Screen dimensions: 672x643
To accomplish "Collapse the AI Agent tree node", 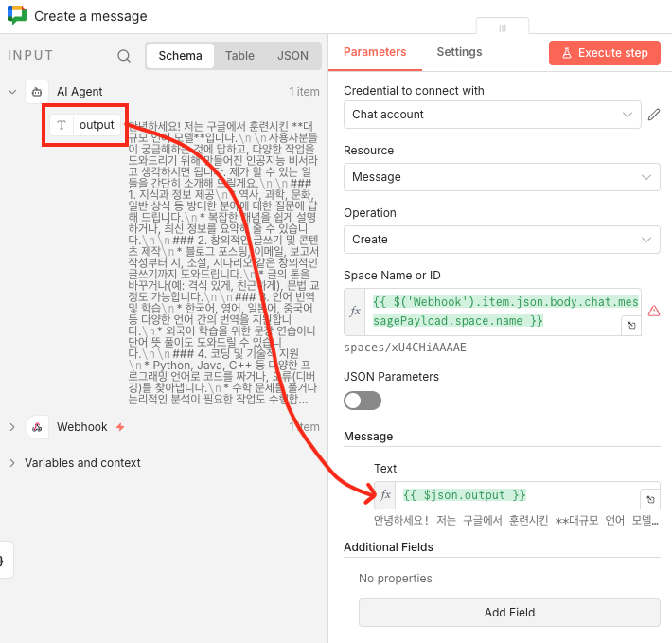I will point(12,92).
